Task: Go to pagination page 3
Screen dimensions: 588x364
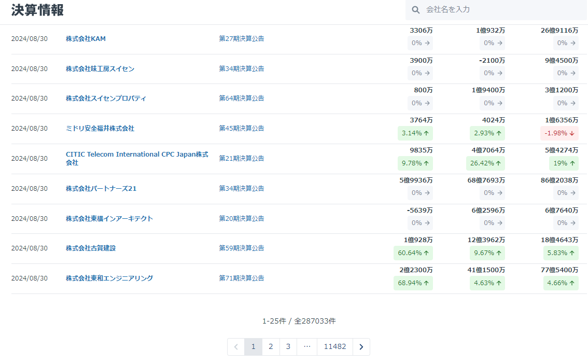Action: (288, 347)
